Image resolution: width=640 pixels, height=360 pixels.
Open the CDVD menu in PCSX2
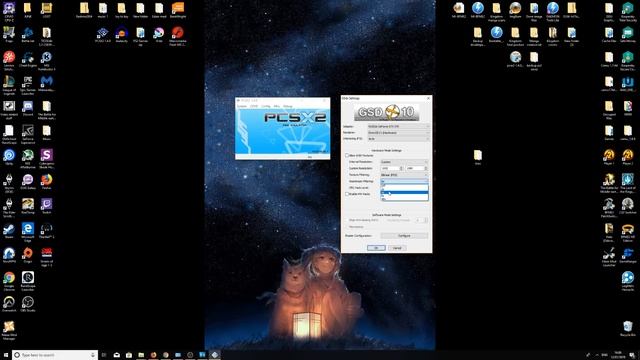[x=254, y=106]
